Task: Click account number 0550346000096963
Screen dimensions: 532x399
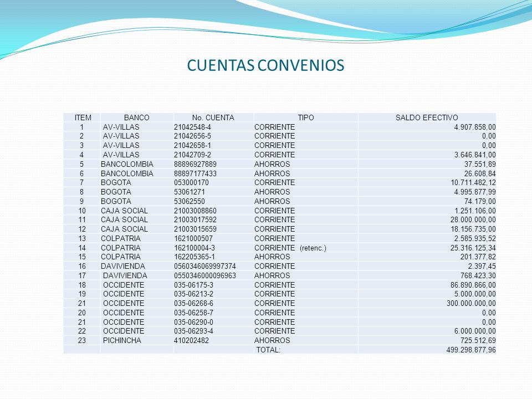Action: pos(205,275)
